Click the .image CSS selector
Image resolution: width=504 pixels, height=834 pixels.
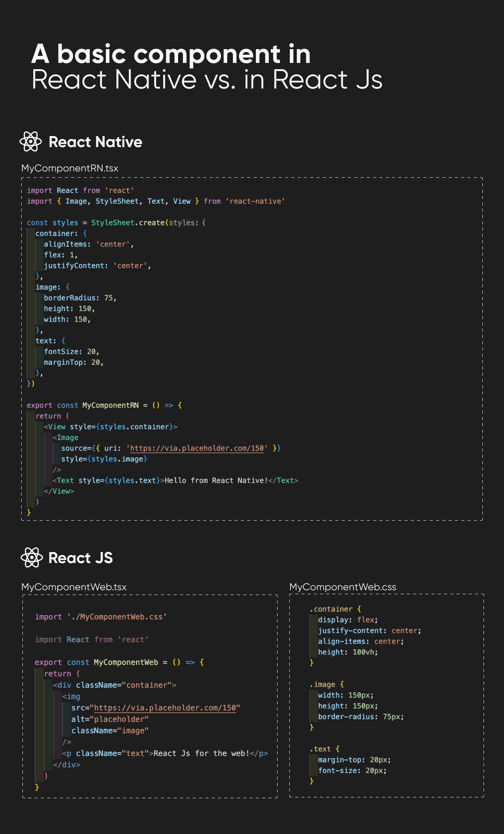pyautogui.click(x=322, y=685)
